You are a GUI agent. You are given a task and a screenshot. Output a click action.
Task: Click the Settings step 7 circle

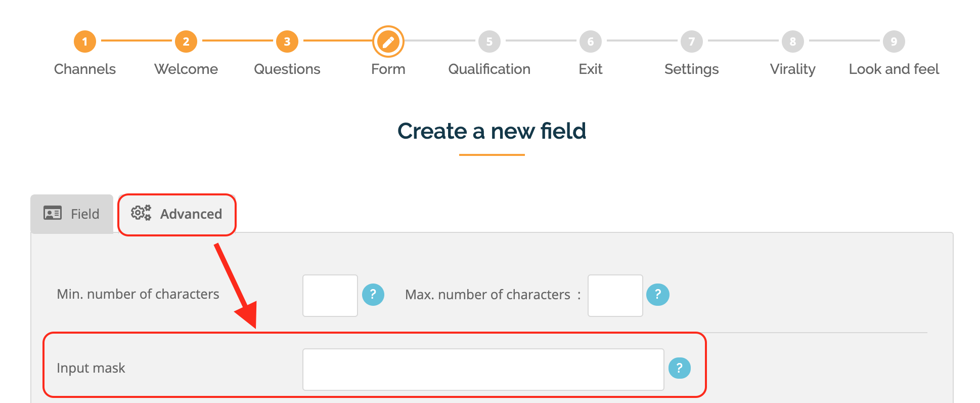[692, 42]
